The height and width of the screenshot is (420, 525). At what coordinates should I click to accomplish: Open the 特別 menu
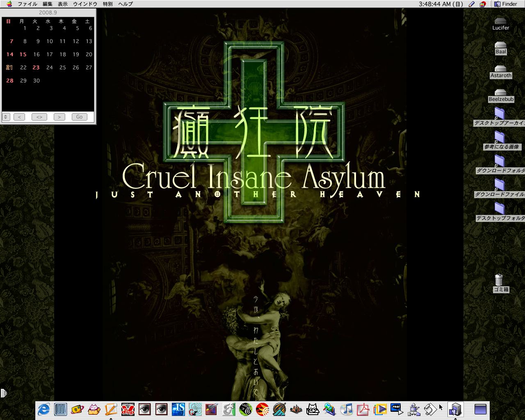coord(108,4)
